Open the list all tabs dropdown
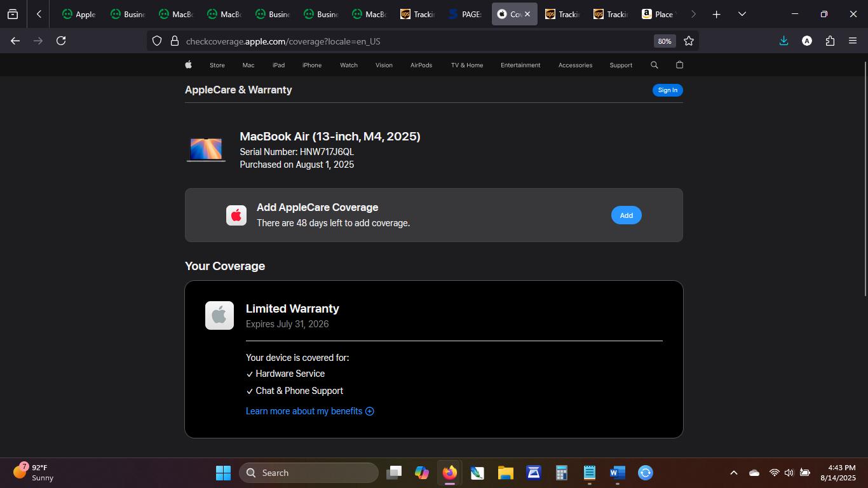The image size is (868, 488). click(742, 14)
